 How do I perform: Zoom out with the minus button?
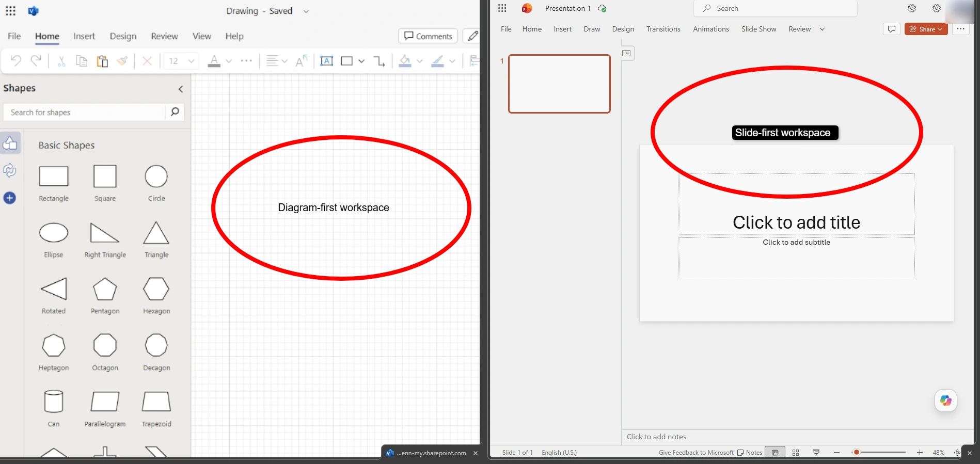[836, 453]
